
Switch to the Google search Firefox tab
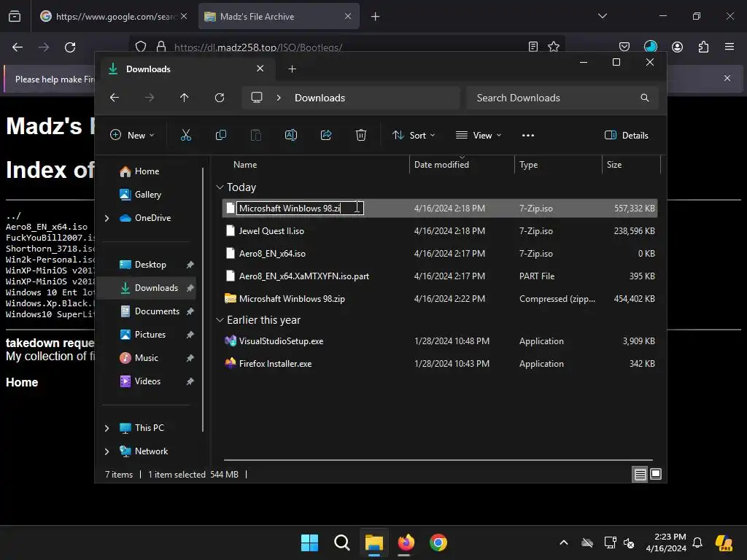(113, 17)
